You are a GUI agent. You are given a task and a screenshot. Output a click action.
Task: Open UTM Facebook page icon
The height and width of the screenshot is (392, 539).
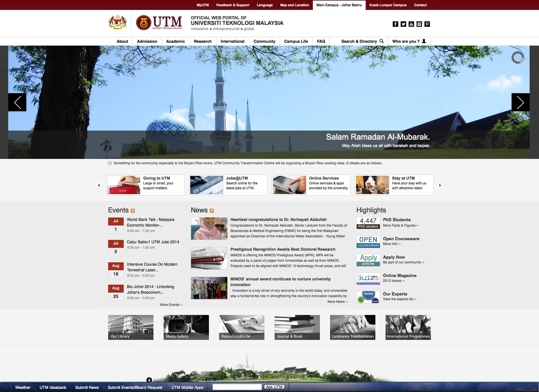click(x=395, y=24)
